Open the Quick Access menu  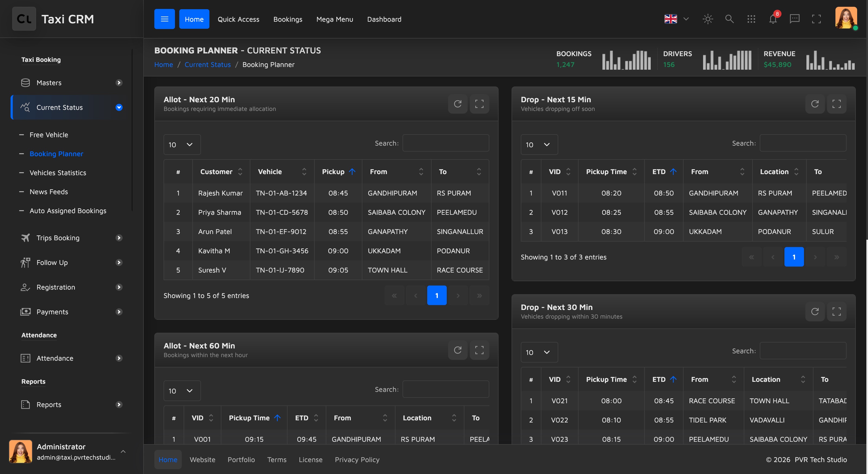click(238, 19)
